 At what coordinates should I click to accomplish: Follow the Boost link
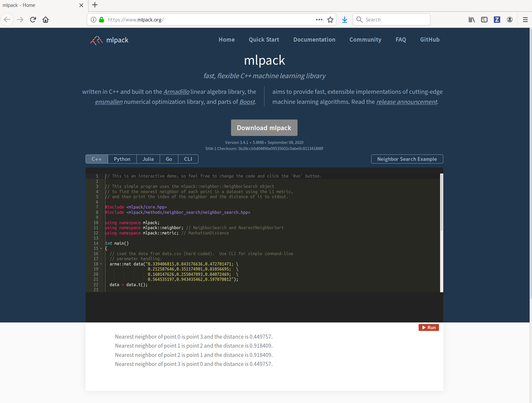pyautogui.click(x=247, y=102)
